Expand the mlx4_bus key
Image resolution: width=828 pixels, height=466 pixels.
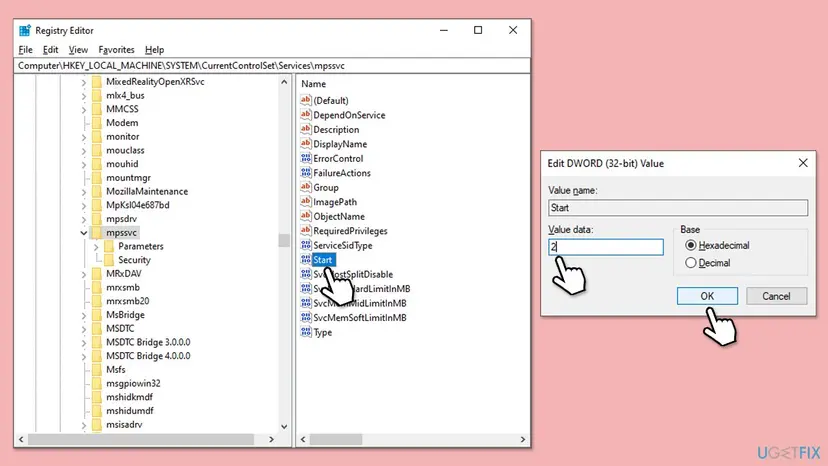point(83,96)
